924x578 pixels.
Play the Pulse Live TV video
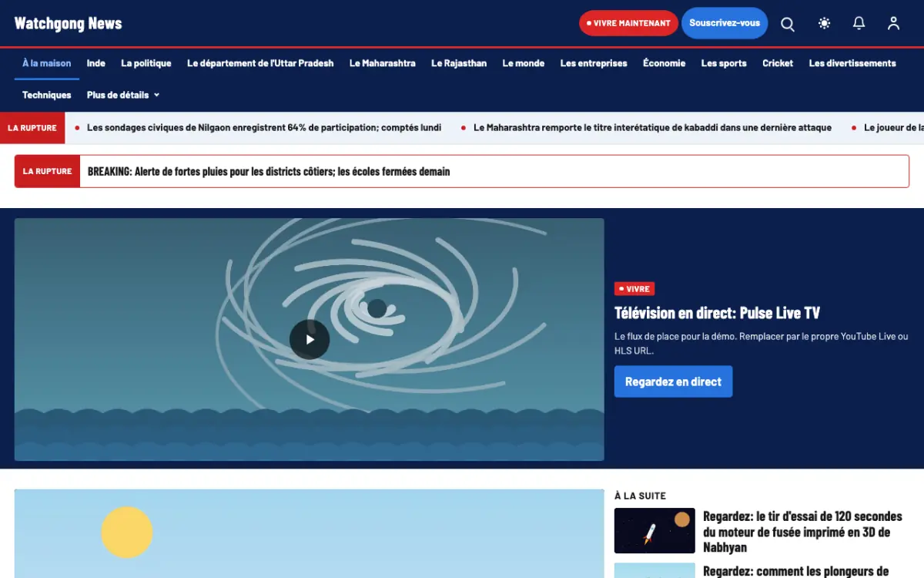[x=310, y=339]
